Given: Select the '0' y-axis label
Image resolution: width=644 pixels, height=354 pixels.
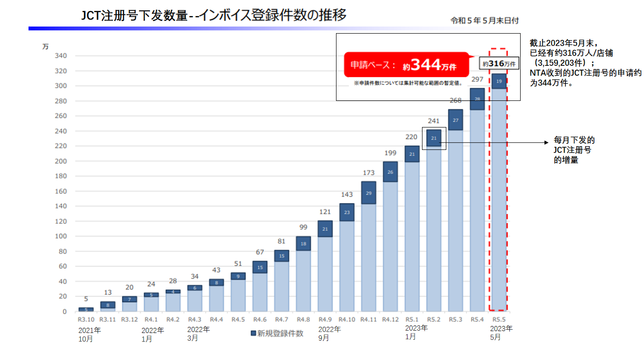Looking at the screenshot, I should 65,312.
